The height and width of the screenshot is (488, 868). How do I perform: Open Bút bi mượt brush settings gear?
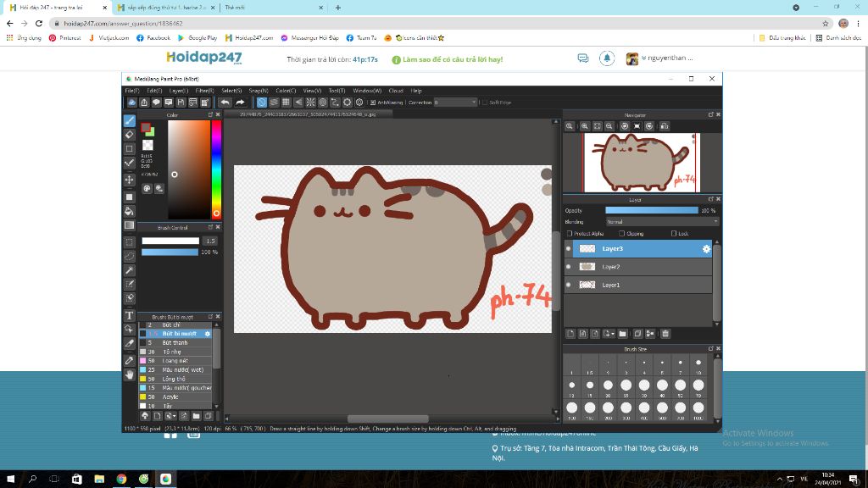click(208, 334)
